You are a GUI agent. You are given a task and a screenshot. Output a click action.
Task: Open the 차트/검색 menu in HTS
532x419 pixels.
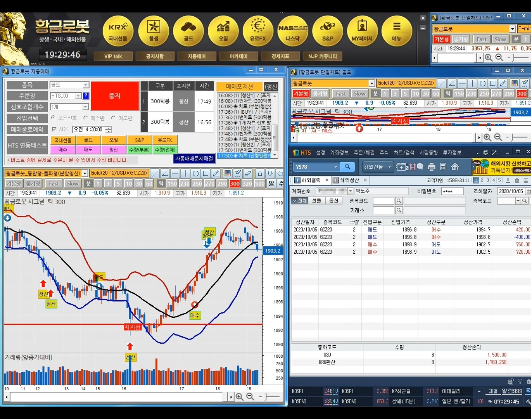(404, 152)
